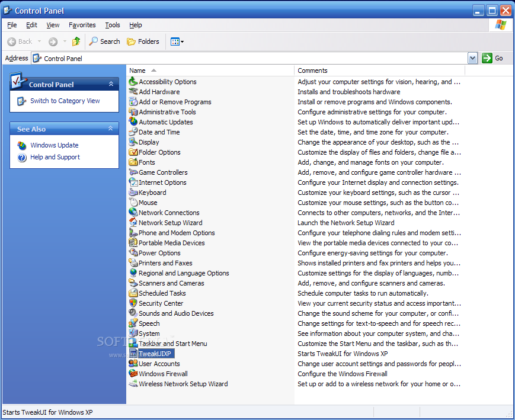Select the Internet Options icon

[x=133, y=182]
